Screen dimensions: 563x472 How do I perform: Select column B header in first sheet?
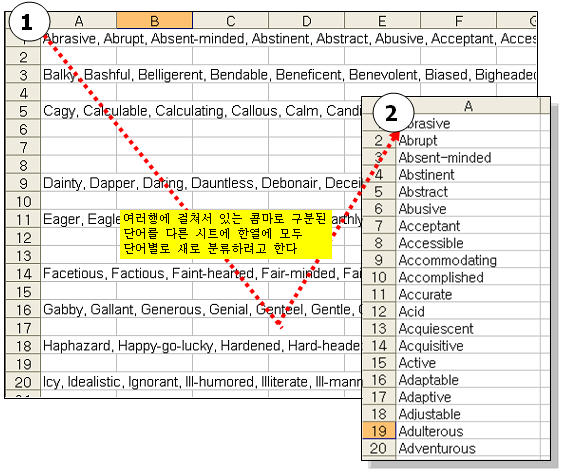(x=154, y=20)
